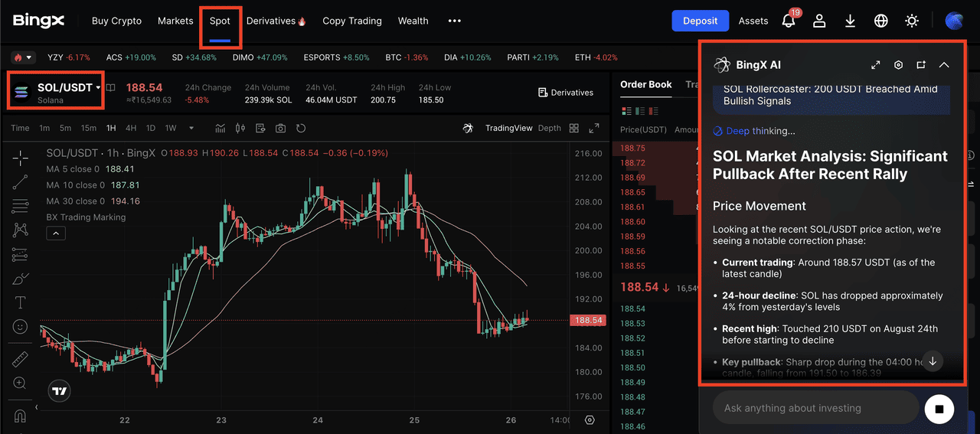Stop the AI response generation
Image resolution: width=980 pixels, height=434 pixels.
tap(939, 409)
